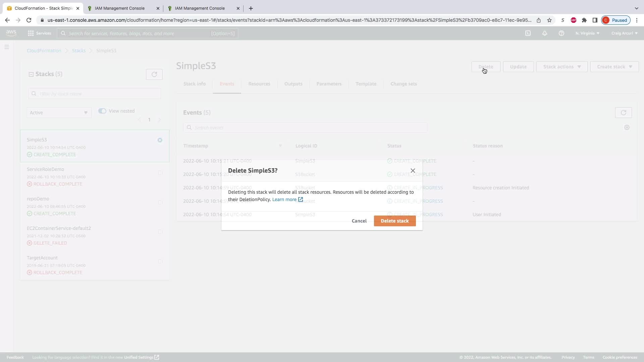The image size is (644, 362).
Task: Open the notifications bell icon
Action: click(x=545, y=33)
